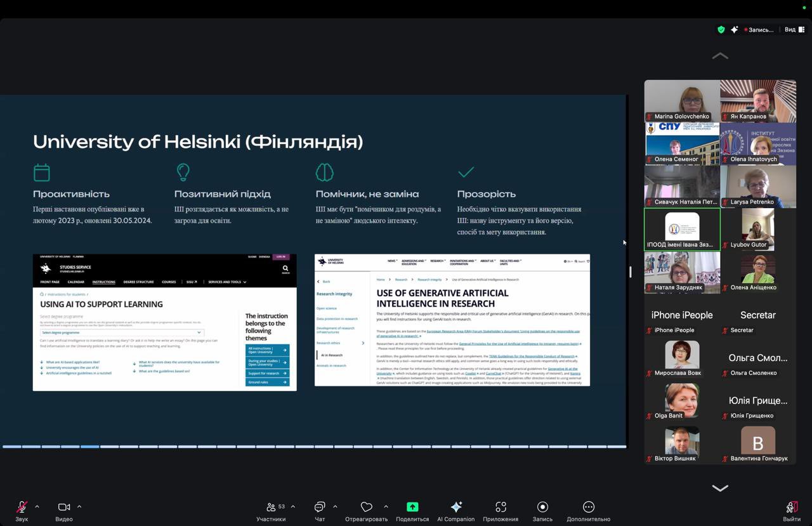Expand chat options arrow next to Чат
This screenshot has height=526, width=812.
(335, 506)
